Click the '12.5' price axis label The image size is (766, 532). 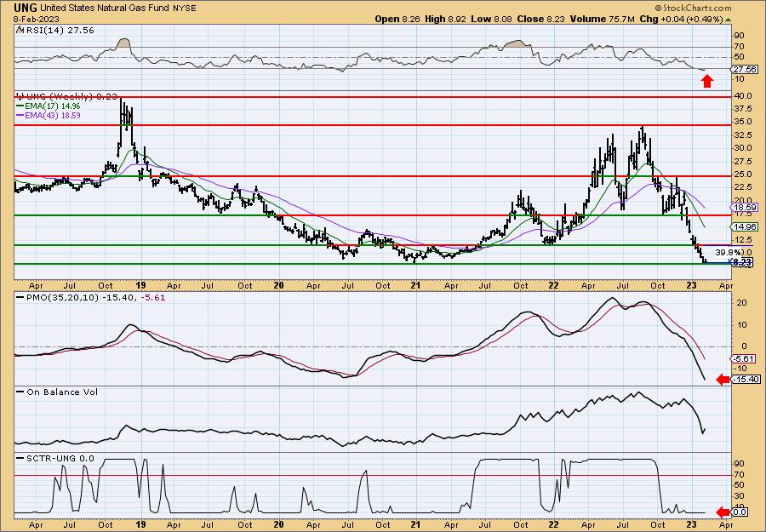743,240
